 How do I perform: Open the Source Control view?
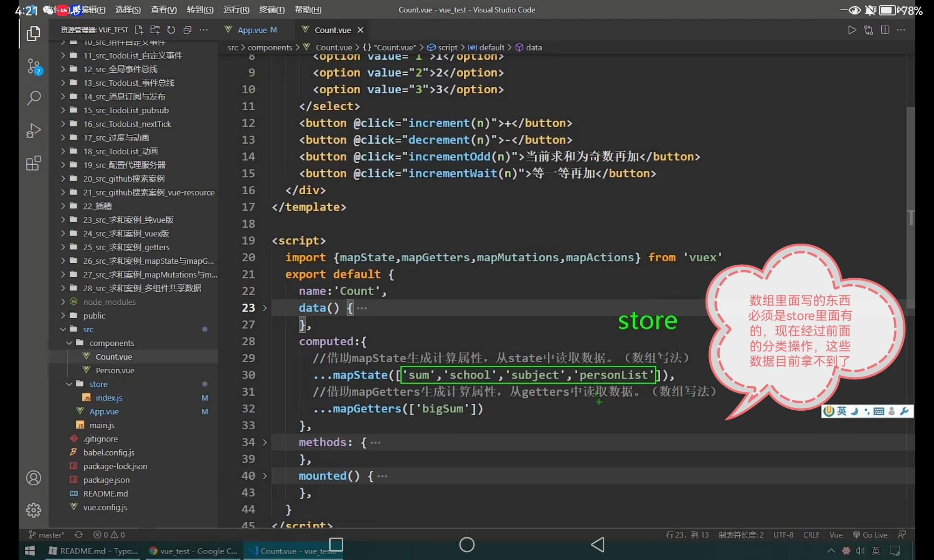tap(34, 66)
